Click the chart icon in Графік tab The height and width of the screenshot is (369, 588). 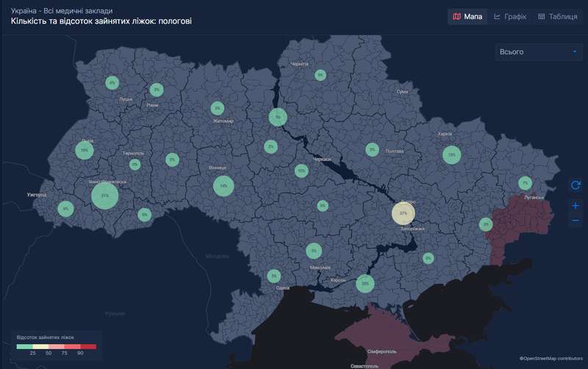coord(498,16)
